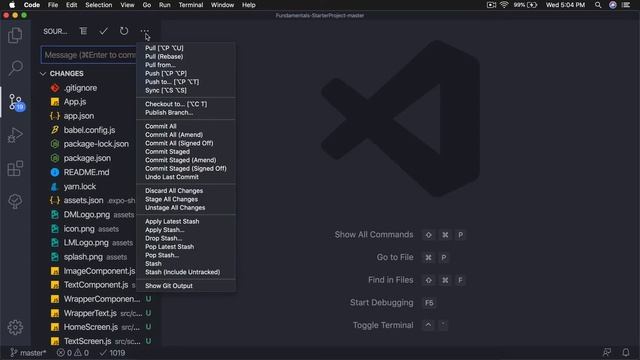Screen dimensions: 640x360
Task: Open App.js in changes list
Action: pos(75,102)
